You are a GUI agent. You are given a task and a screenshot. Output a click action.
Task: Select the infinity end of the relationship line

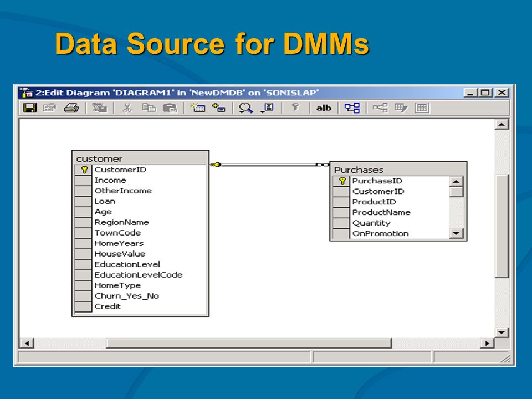pos(323,165)
